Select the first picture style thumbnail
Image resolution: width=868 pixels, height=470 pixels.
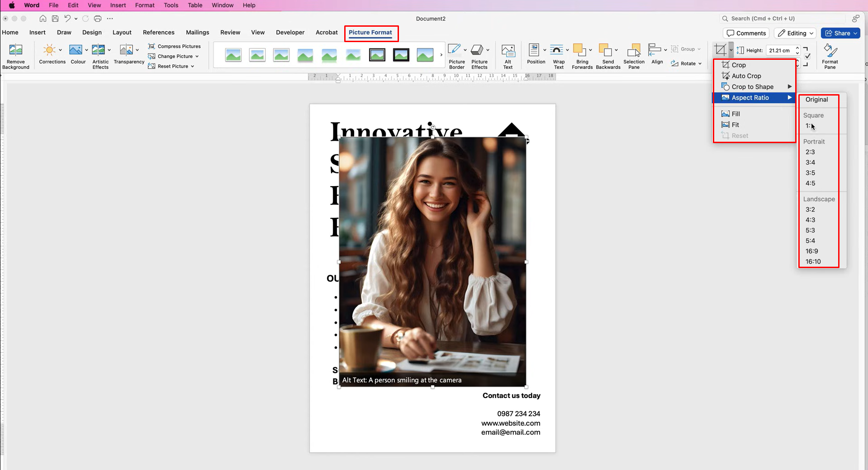tap(233, 54)
